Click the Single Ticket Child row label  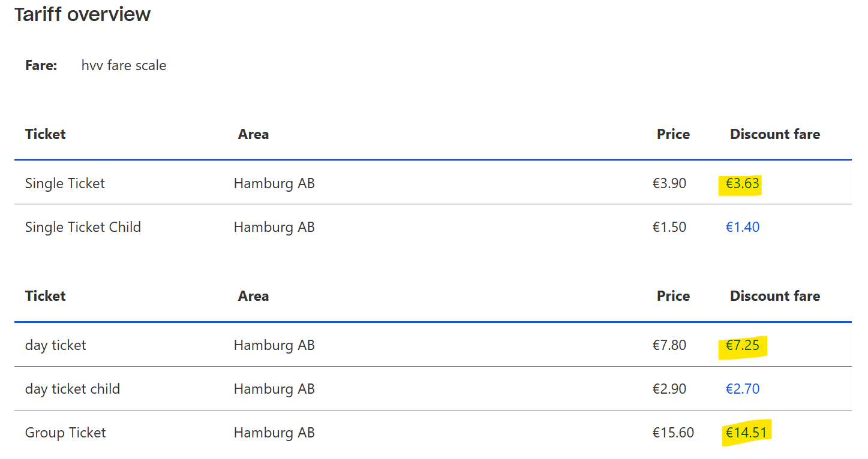(83, 228)
